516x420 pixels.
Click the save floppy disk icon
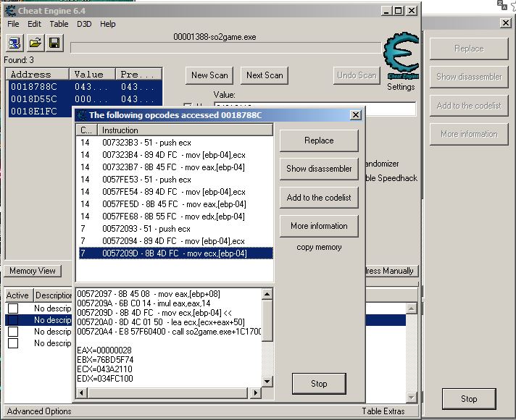point(54,43)
